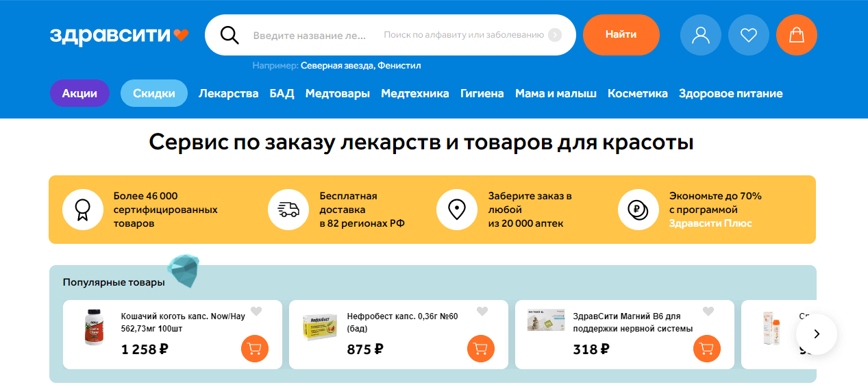868x387 pixels.
Task: Click the magnifying glass search icon
Action: [229, 35]
